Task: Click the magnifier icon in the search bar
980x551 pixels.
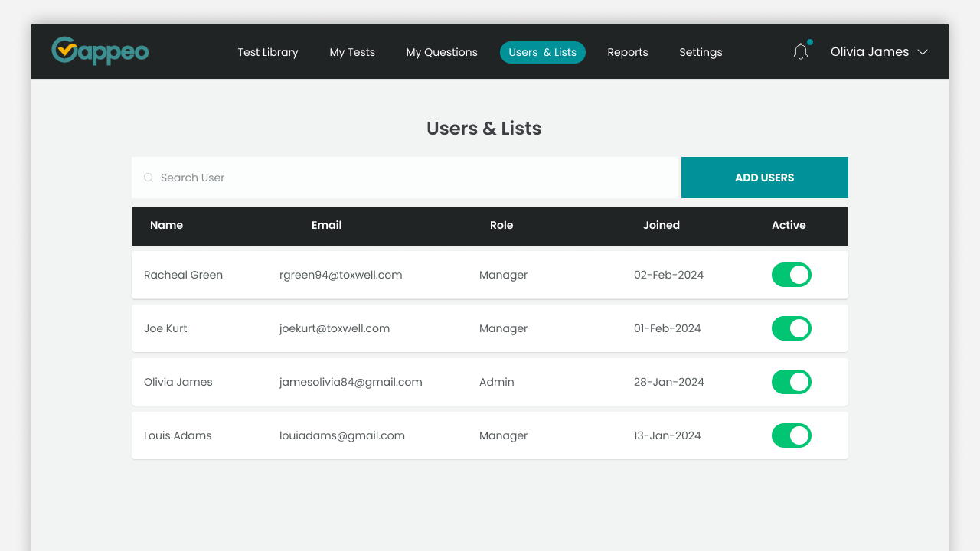Action: point(149,178)
